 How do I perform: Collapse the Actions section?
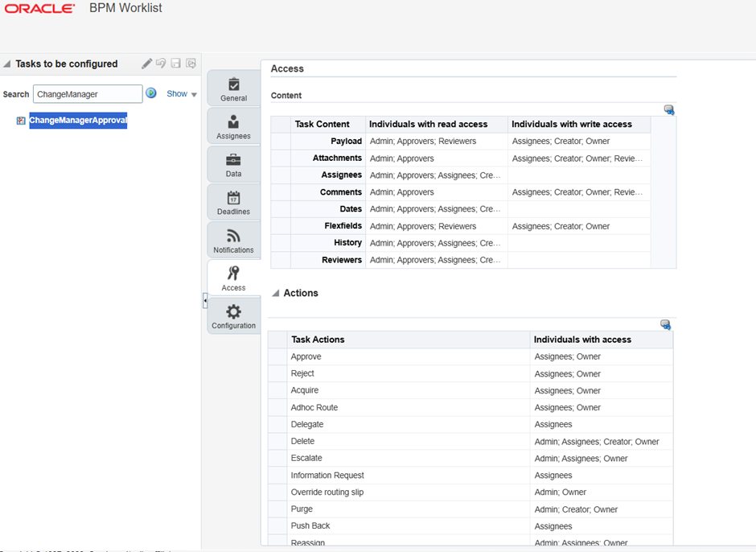click(276, 293)
